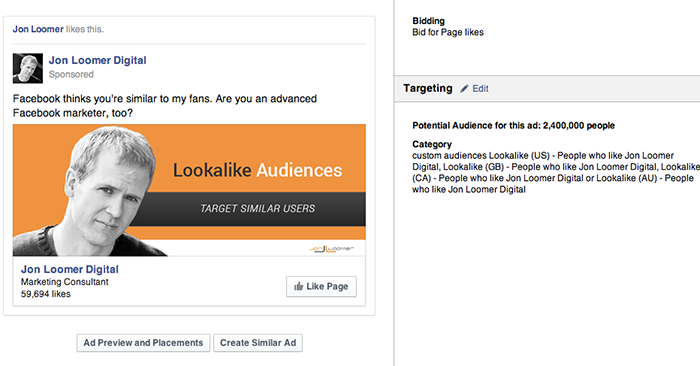700x366 pixels.
Task: Open Jon Loomer Digital page name in ad header
Action: [x=97, y=60]
